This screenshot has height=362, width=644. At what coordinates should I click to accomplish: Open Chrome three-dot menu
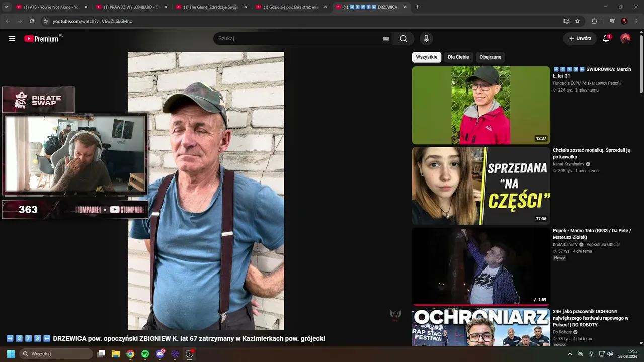(x=636, y=21)
